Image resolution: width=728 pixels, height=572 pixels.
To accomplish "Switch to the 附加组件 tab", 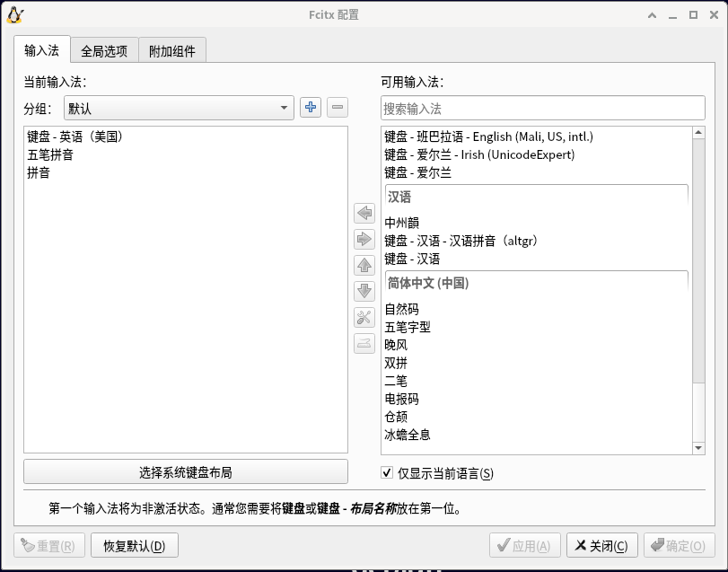I will pos(172,51).
